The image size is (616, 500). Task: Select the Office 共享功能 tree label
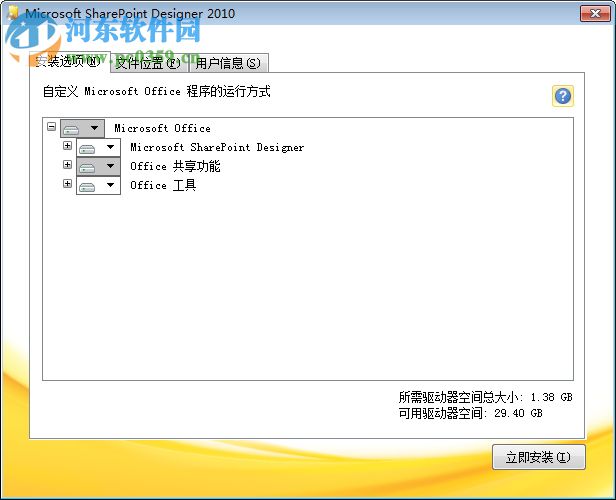[175, 166]
